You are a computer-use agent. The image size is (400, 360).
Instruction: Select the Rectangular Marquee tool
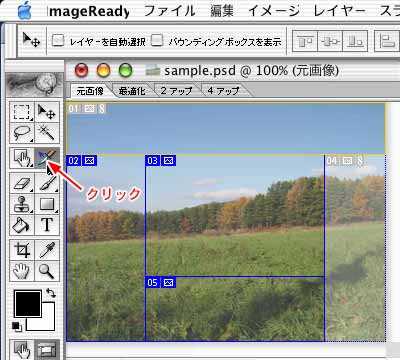[21, 112]
